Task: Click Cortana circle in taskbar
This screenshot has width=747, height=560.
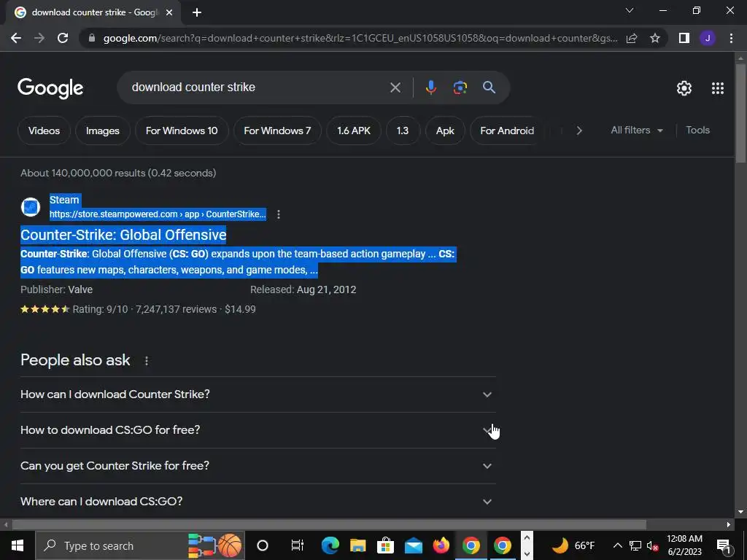Action: [263, 545]
